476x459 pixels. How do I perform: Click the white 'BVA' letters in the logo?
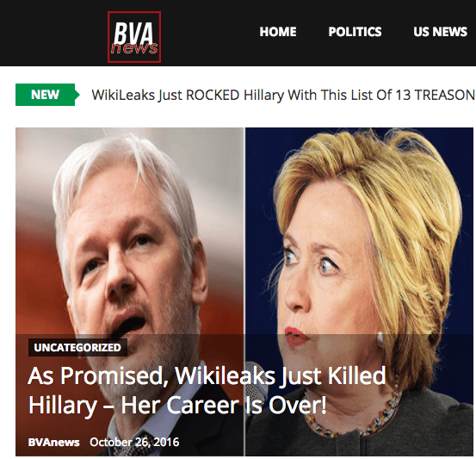tap(133, 33)
